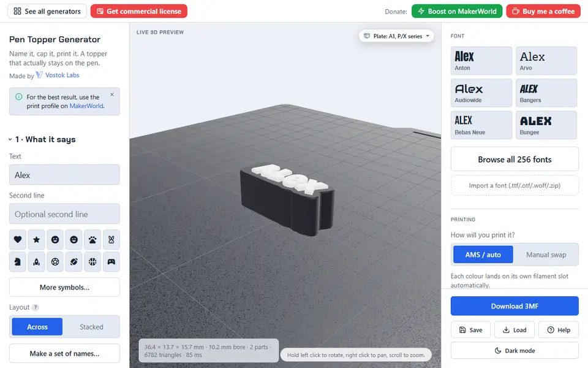This screenshot has height=368, width=588.
Task: Select AMS / auto printing mode
Action: pos(483,255)
